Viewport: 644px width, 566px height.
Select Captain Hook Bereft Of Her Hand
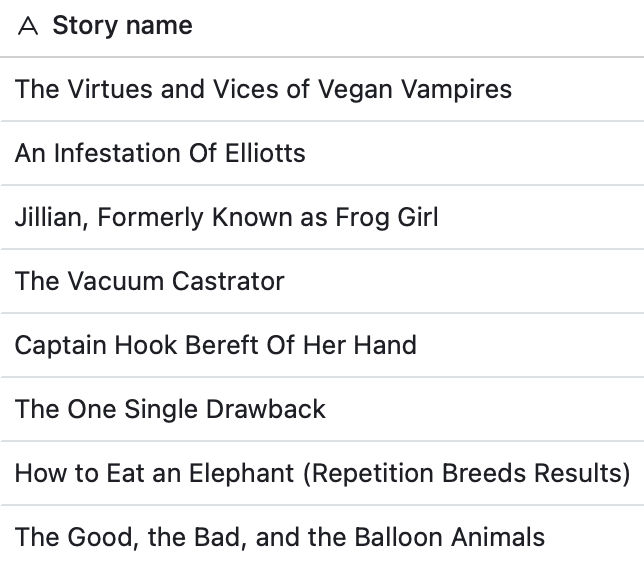[215, 345]
